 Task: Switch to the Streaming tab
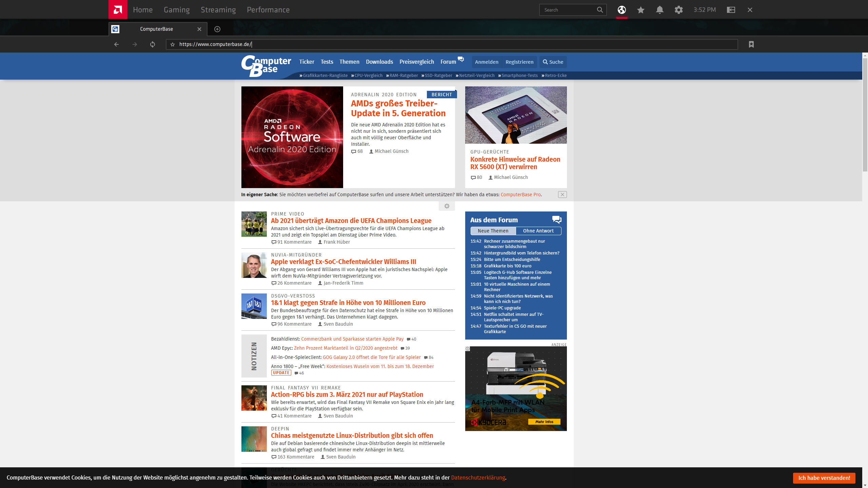click(218, 10)
